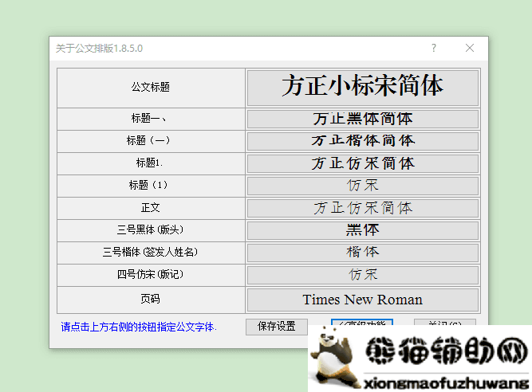
Task: Open font picker for 正文 row
Action: (x=362, y=208)
